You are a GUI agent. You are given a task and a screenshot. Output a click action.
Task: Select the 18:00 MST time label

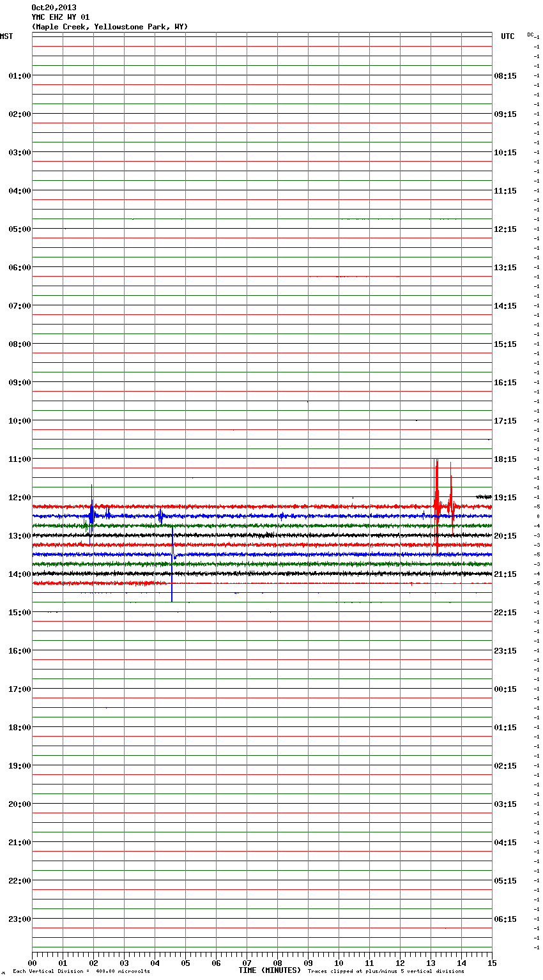coord(20,728)
